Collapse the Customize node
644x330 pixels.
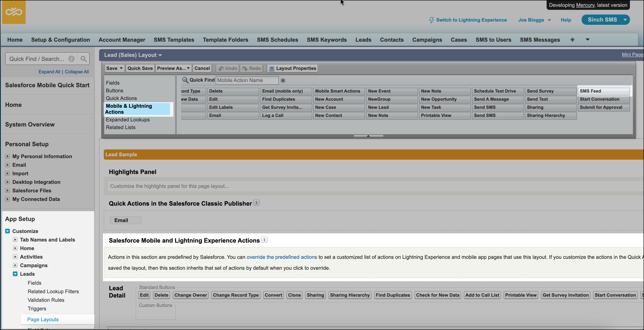(x=7, y=231)
